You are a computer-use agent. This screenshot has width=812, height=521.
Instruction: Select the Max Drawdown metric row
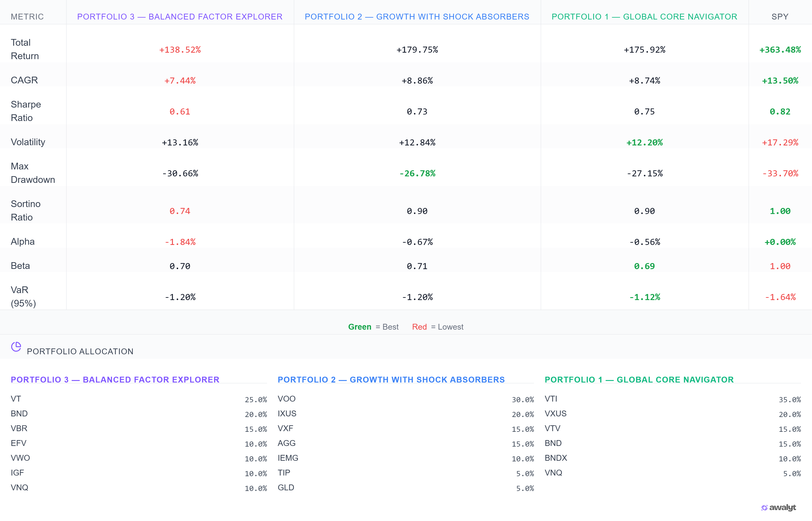33,173
